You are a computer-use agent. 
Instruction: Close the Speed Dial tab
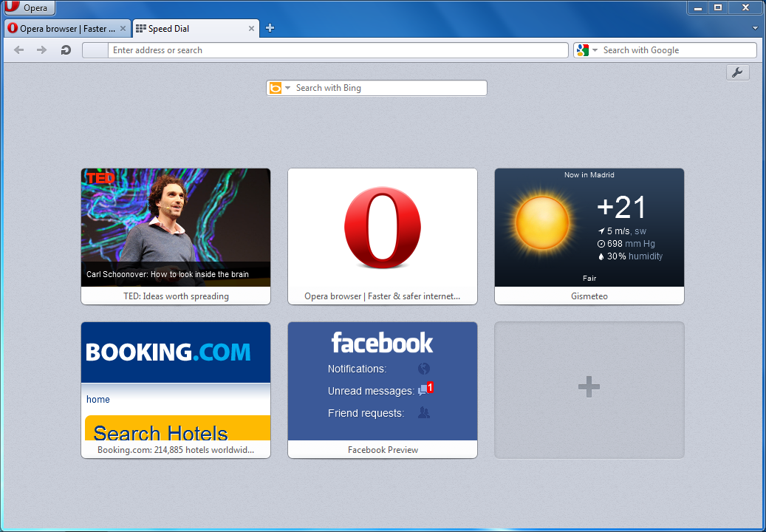(251, 29)
